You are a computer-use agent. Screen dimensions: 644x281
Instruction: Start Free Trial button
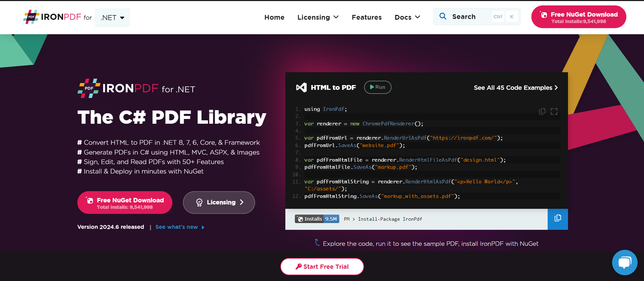[x=322, y=267]
